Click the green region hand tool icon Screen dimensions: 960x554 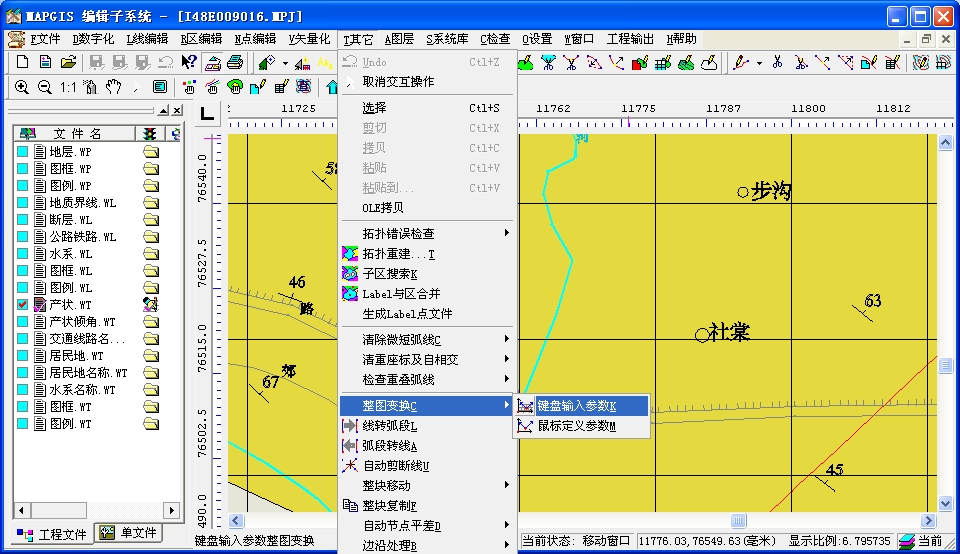coord(234,87)
